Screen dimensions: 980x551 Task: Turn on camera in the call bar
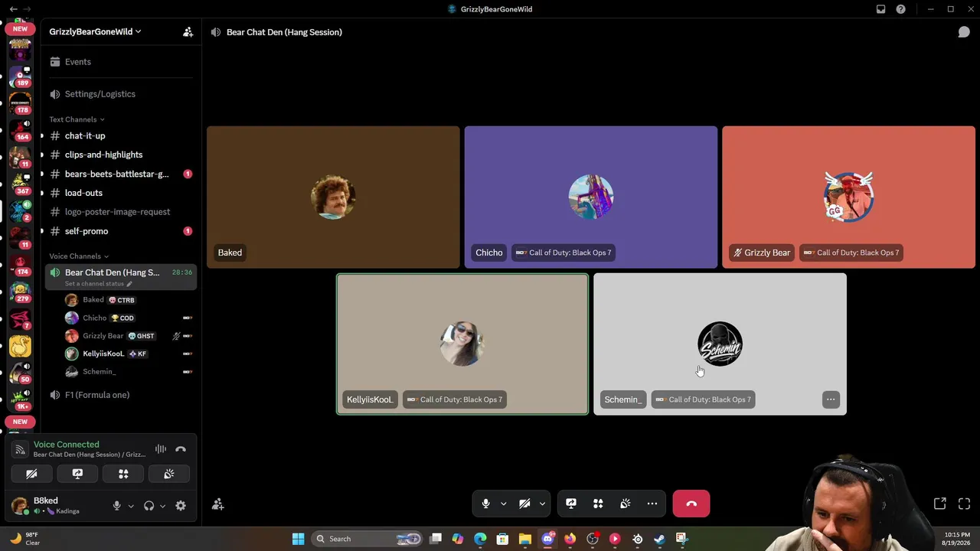pyautogui.click(x=524, y=504)
